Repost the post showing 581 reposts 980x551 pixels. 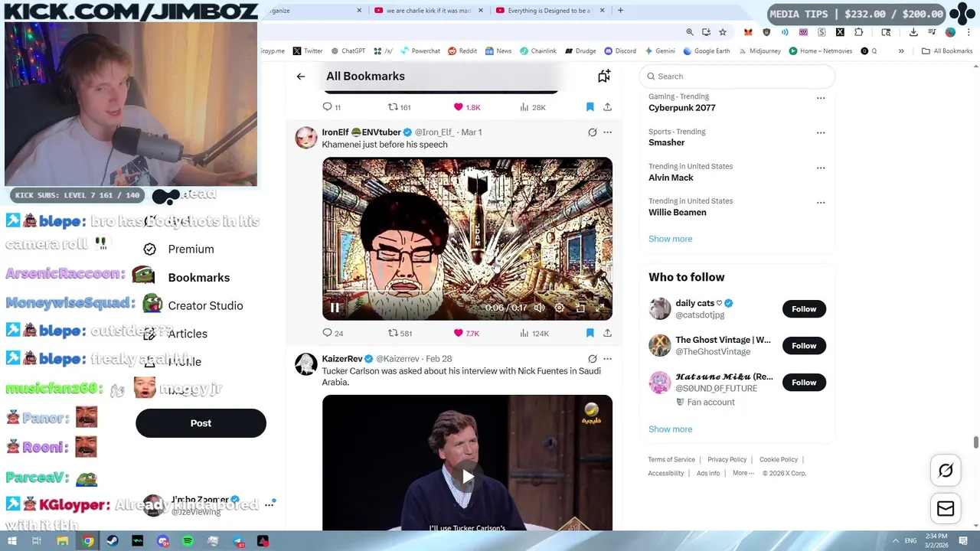coord(400,333)
